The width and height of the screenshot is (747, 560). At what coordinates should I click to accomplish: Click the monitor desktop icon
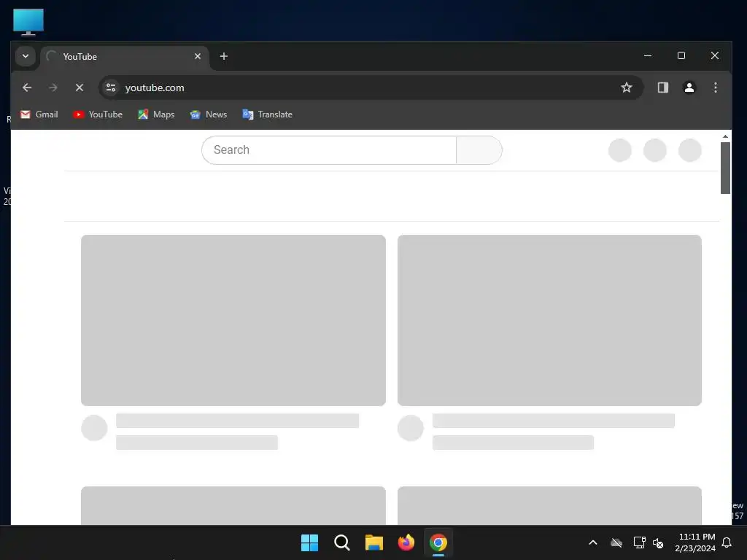(x=28, y=23)
